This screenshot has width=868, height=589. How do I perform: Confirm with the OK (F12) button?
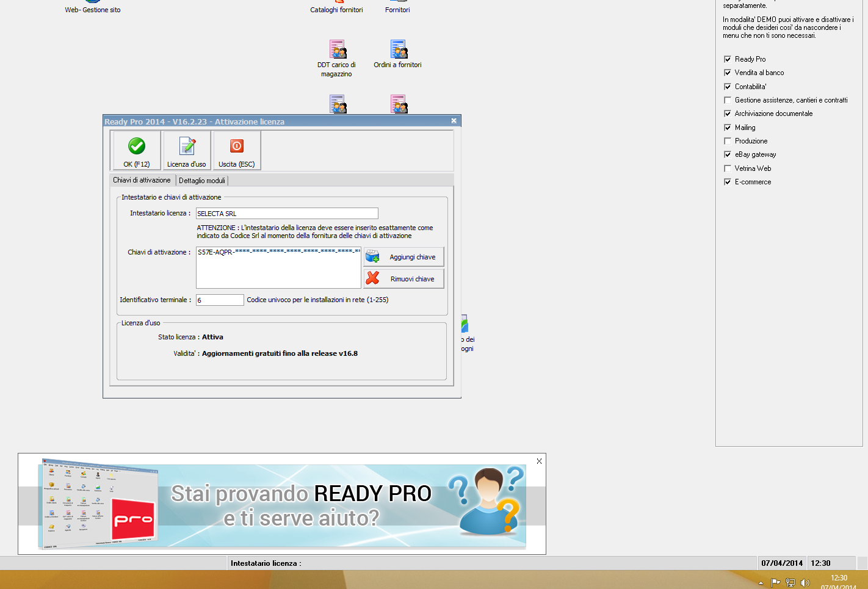tap(137, 151)
